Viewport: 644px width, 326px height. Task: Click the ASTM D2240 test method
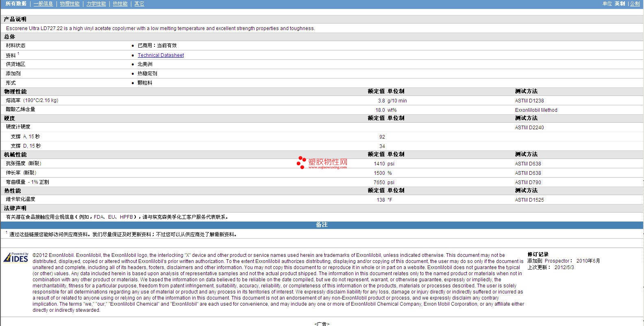click(x=529, y=128)
